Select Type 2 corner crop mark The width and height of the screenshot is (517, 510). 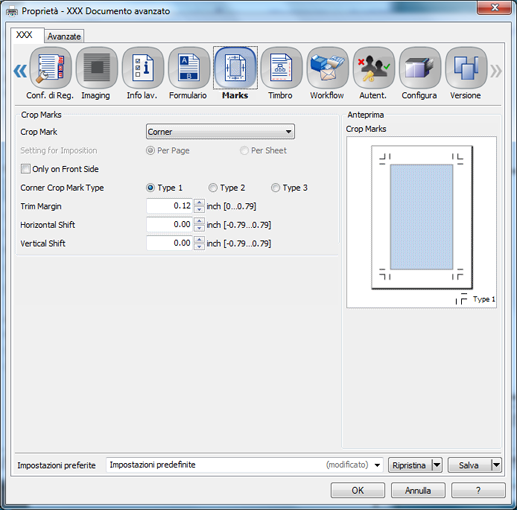(x=213, y=188)
